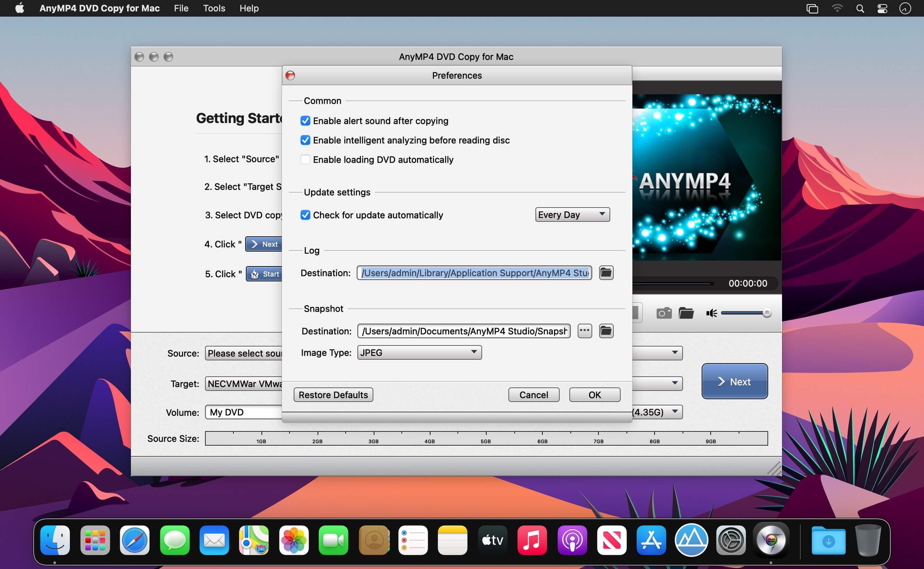Open the File menu
Viewport: 924px width, 569px height.
coord(181,8)
